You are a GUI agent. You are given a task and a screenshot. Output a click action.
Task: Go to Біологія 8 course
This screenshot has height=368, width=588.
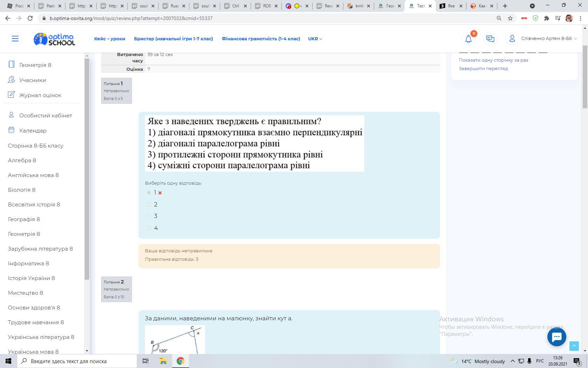tap(22, 190)
